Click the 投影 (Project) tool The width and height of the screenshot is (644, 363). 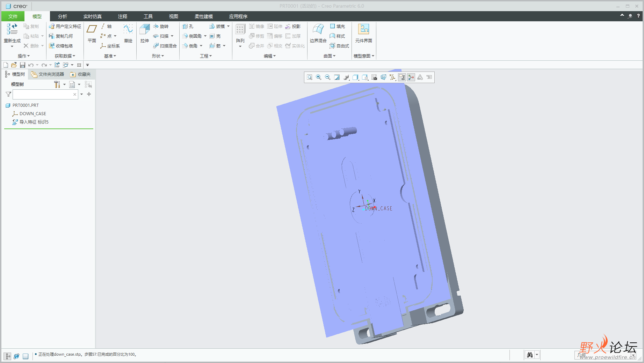point(293,27)
